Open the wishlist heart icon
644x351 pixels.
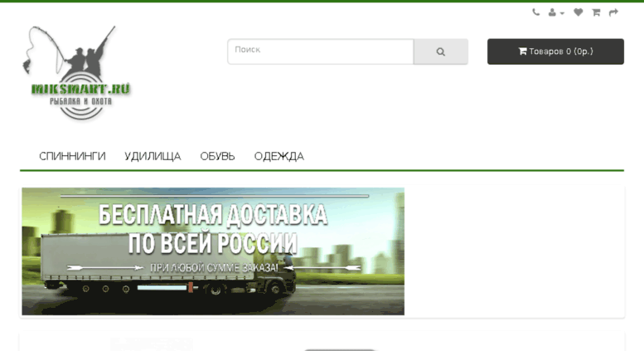pos(579,12)
